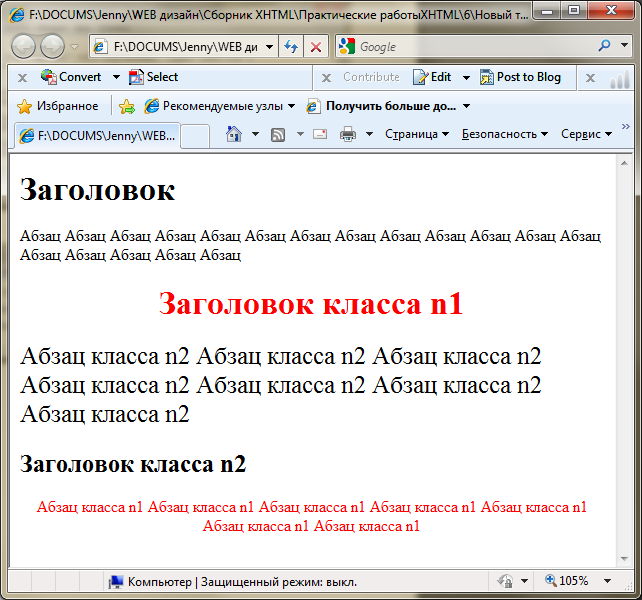
Task: Click the Refresh page icon
Action: click(x=291, y=47)
